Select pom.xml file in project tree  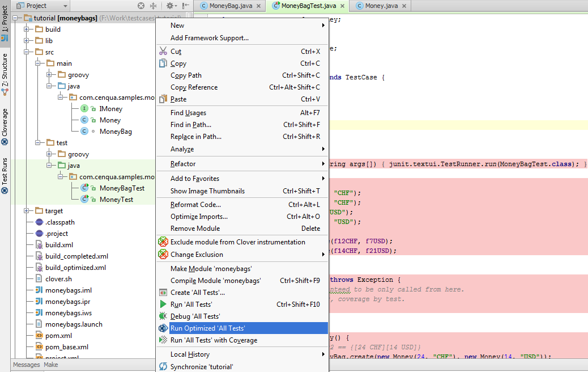point(59,336)
